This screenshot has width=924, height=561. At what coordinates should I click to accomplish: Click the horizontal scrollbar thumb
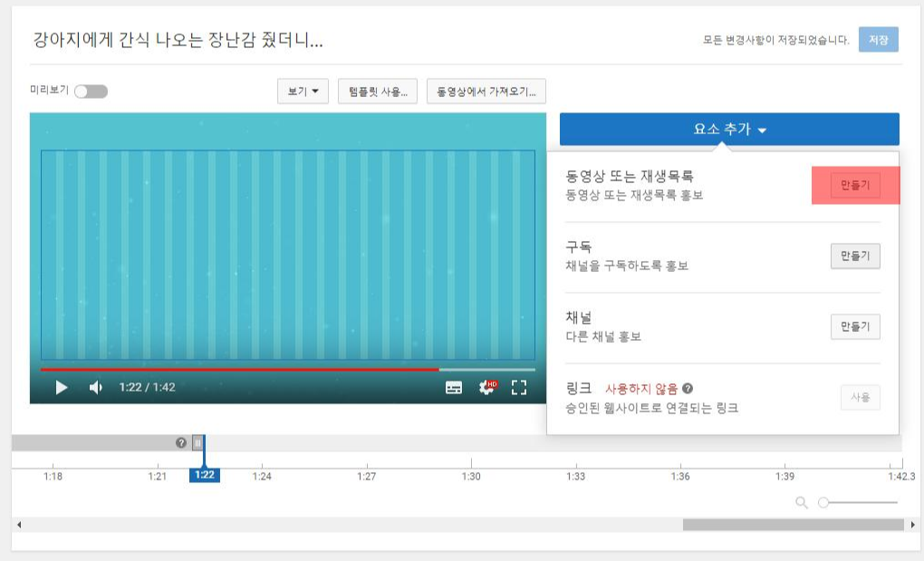tap(794, 525)
